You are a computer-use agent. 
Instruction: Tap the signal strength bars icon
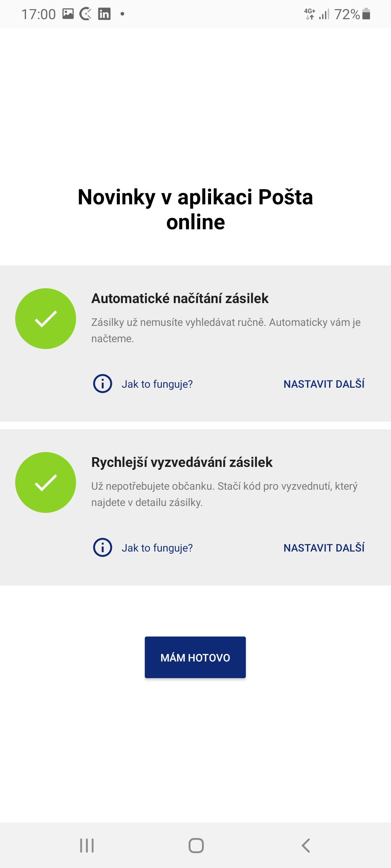pyautogui.click(x=324, y=14)
